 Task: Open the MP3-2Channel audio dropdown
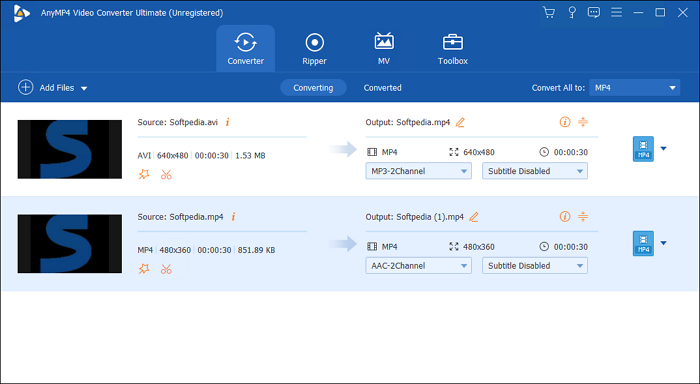(418, 171)
